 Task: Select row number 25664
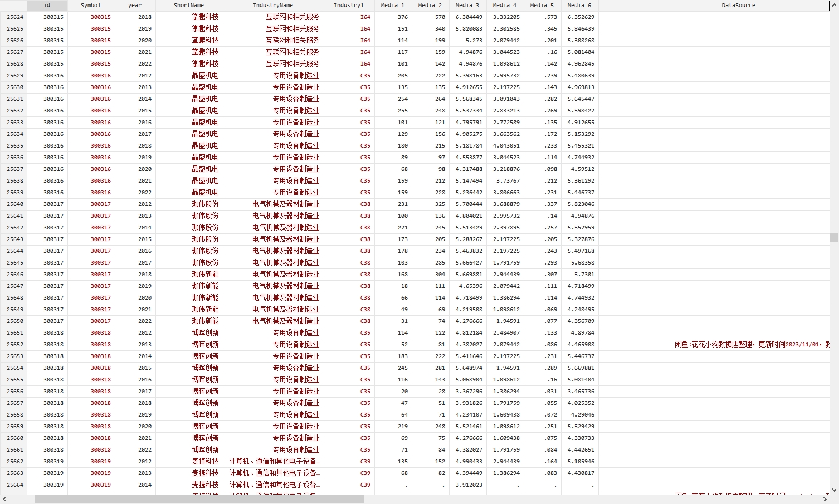pyautogui.click(x=15, y=485)
